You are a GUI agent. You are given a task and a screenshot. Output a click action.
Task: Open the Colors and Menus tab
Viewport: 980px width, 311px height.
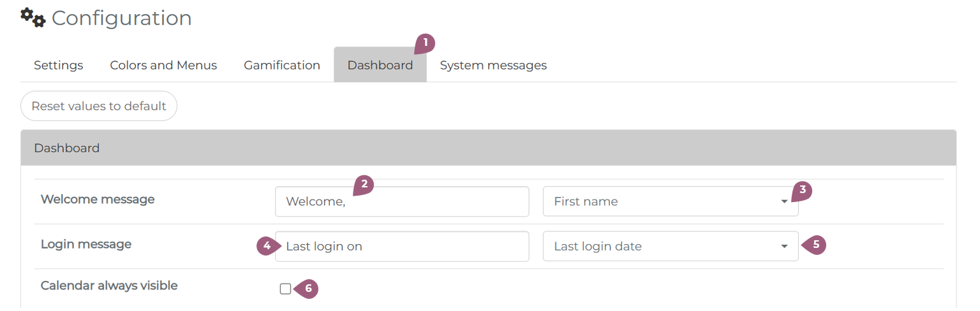[x=163, y=65]
